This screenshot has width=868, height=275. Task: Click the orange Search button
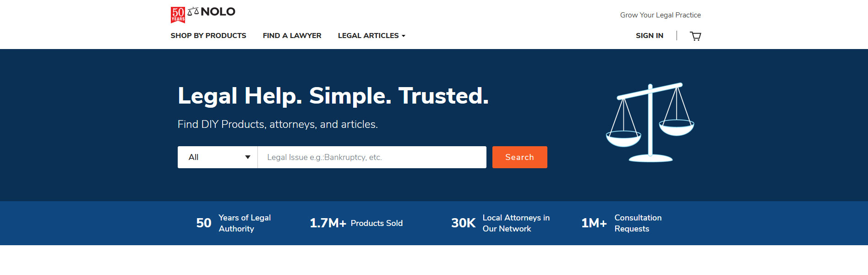pos(520,157)
